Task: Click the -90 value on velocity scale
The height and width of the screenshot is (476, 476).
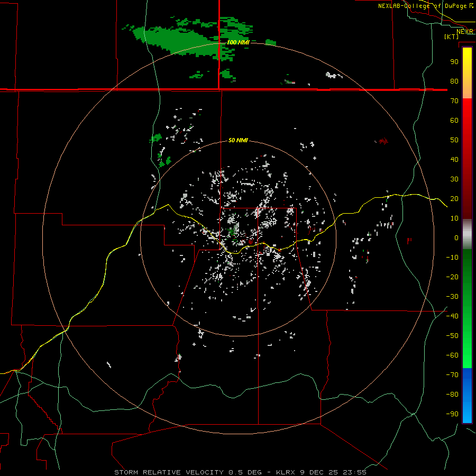Action: tap(452, 414)
